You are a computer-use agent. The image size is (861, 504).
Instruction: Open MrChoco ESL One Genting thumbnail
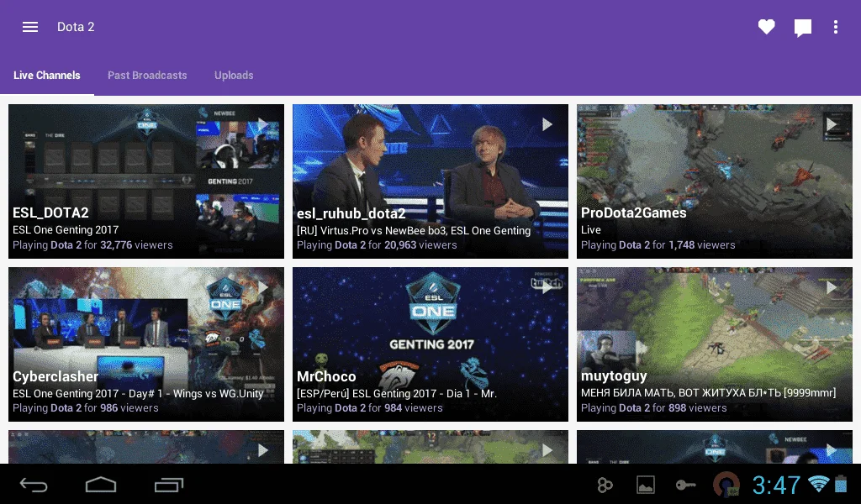(x=430, y=344)
